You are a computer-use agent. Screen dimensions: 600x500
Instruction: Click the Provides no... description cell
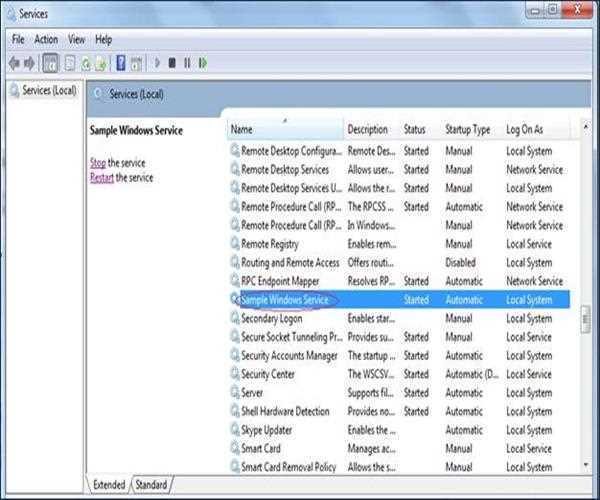371,411
